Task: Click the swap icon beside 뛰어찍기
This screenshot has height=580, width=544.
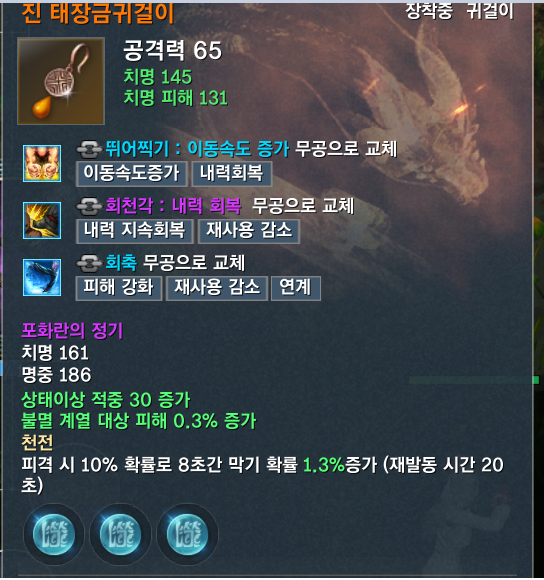Action: 89,149
